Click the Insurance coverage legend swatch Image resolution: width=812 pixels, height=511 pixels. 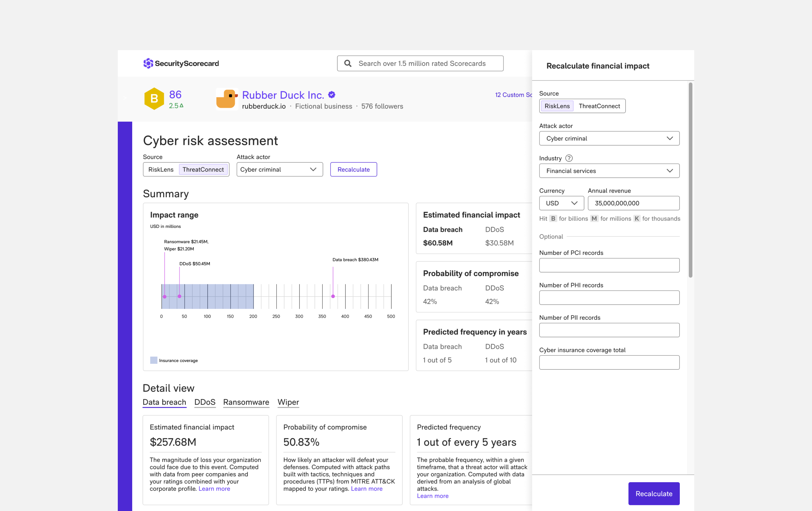pos(154,360)
